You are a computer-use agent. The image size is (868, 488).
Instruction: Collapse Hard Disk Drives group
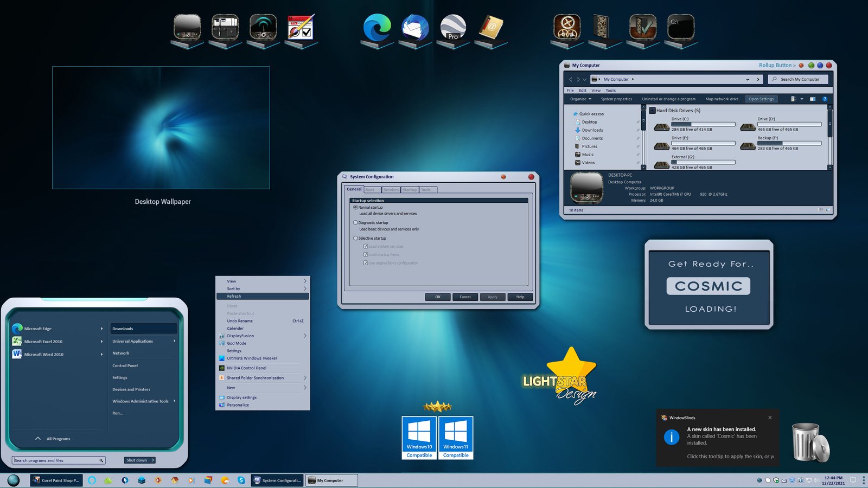click(x=652, y=111)
